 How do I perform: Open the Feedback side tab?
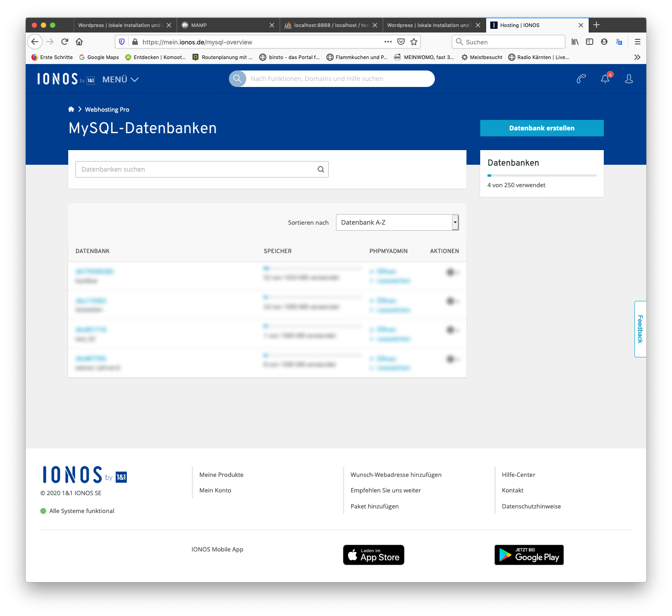(640, 329)
